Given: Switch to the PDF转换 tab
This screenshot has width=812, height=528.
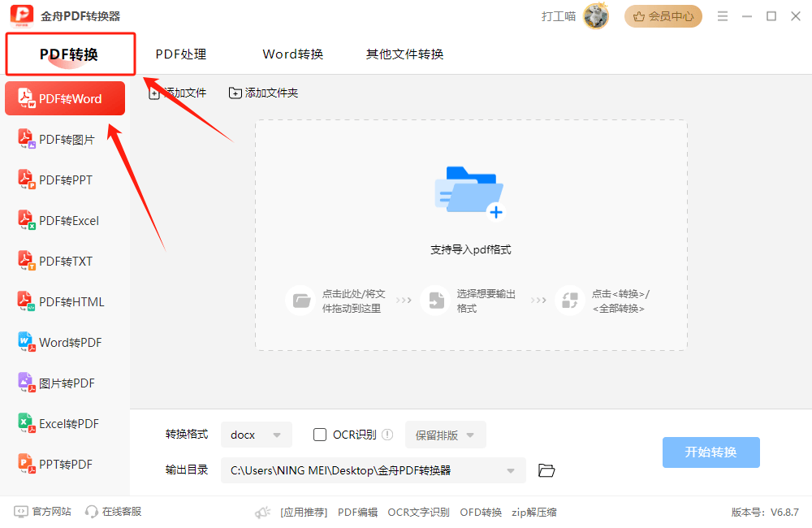Looking at the screenshot, I should pos(71,54).
